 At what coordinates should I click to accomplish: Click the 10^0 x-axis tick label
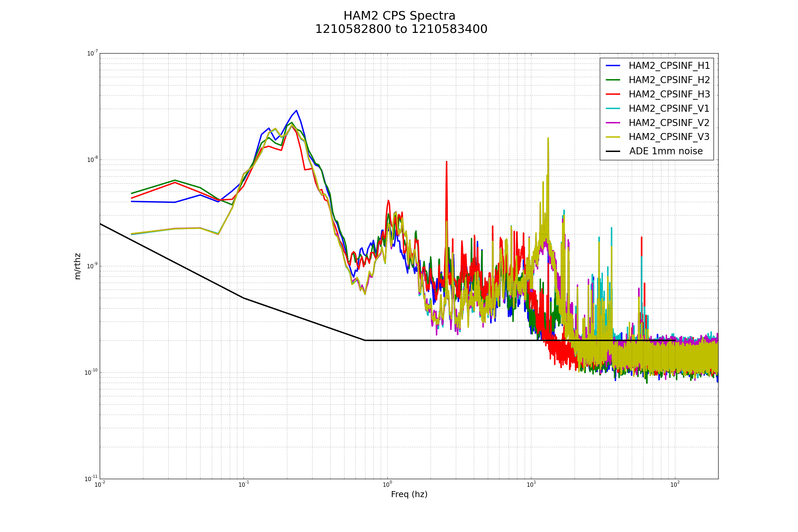click(387, 485)
